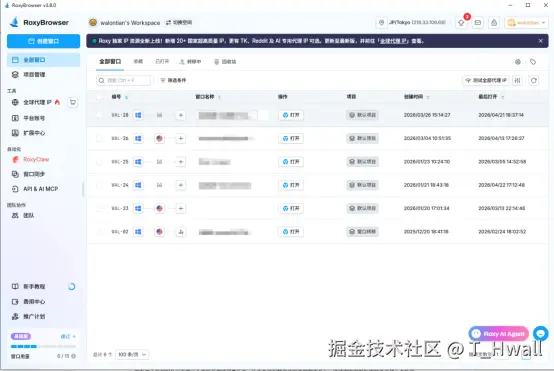The image size is (554, 371).
Task: Open the billing center sidebar item
Action: 43,301
